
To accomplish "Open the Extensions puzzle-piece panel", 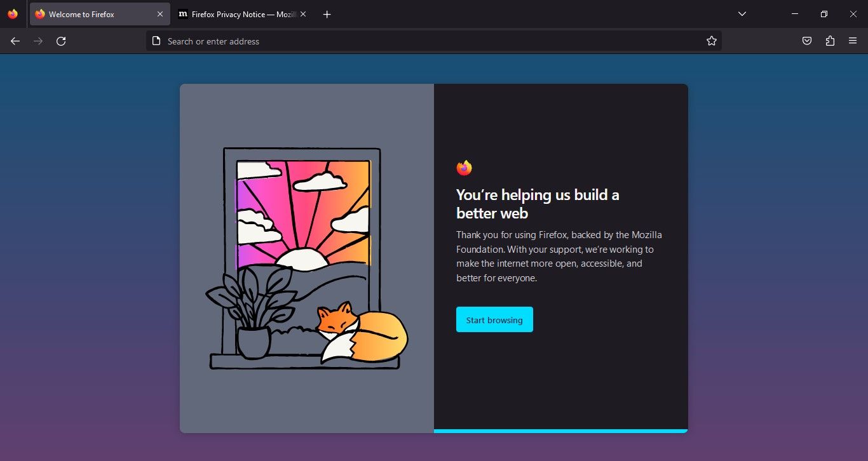I will 830,41.
